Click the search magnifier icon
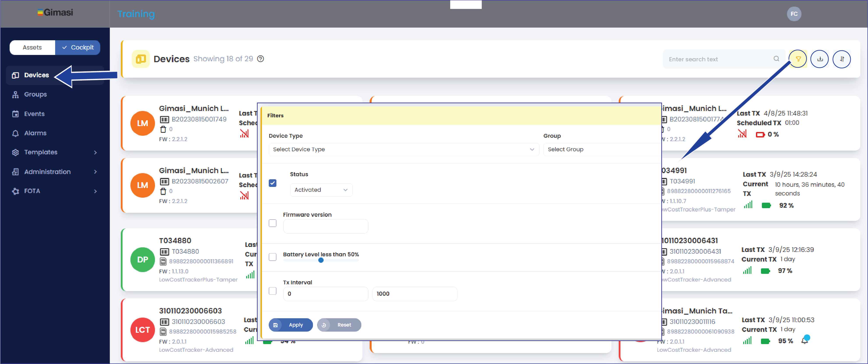Viewport: 868px width, 364px height. click(x=776, y=59)
